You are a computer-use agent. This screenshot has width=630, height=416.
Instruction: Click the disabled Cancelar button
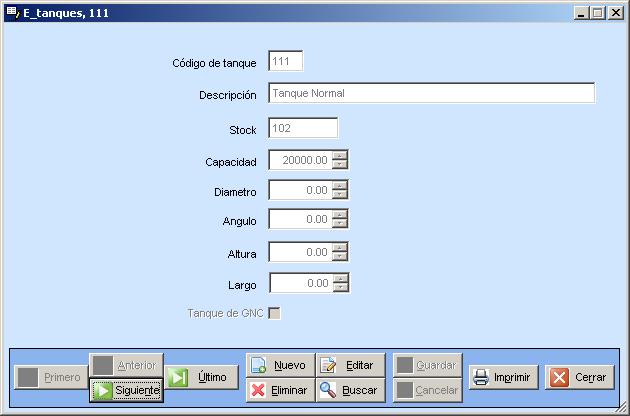pos(428,390)
